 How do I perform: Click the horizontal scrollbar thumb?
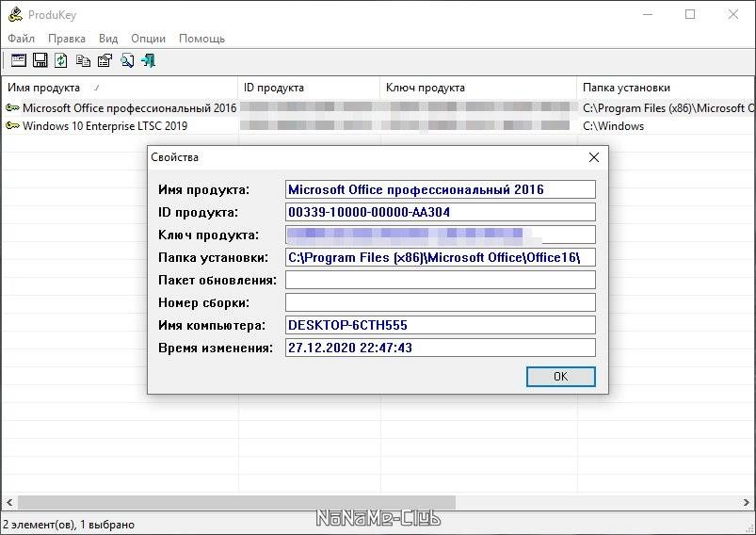236,502
